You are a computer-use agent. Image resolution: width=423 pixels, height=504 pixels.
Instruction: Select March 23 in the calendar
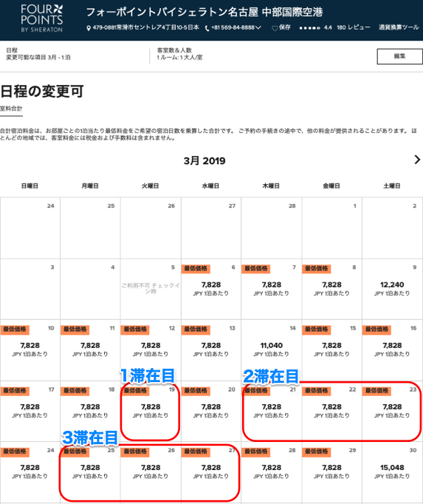coord(392,411)
